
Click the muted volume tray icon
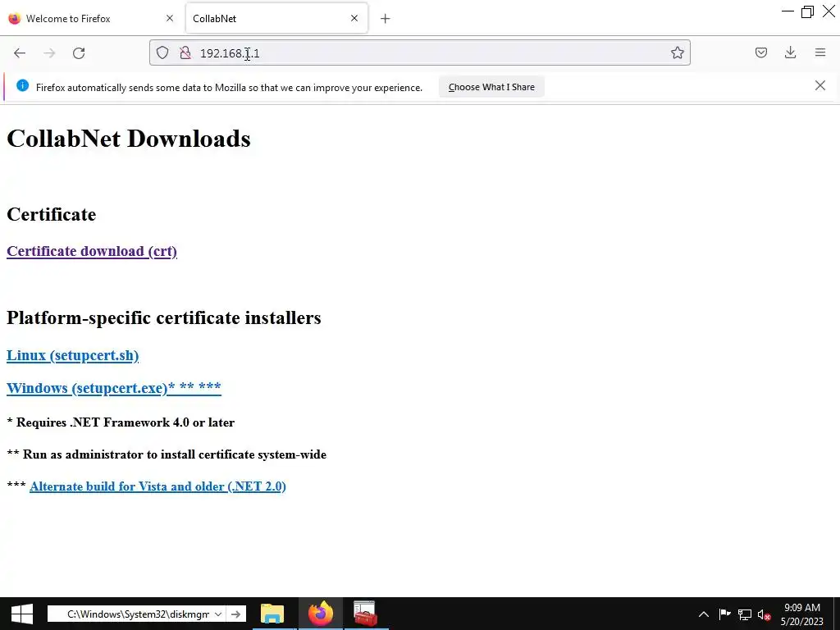[765, 615]
